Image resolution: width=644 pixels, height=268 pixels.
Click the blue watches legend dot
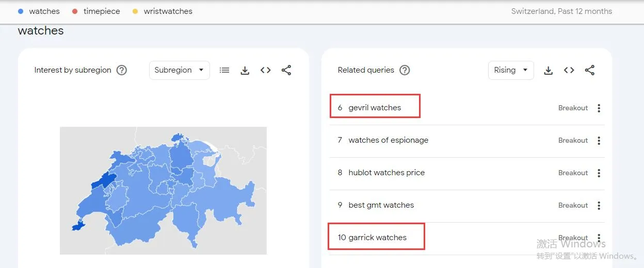pos(21,11)
